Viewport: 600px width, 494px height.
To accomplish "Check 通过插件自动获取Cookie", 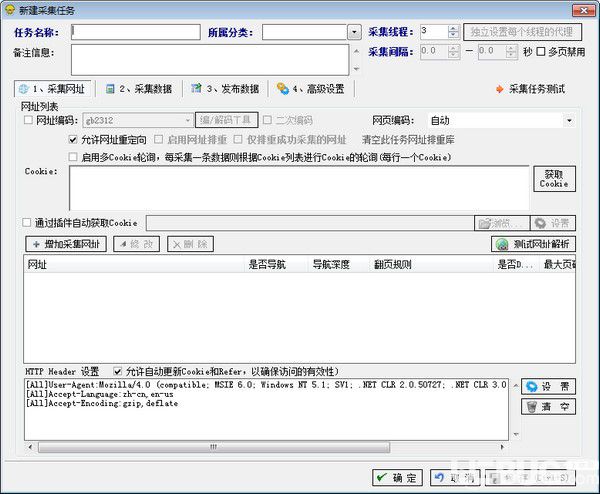I will coord(26,223).
